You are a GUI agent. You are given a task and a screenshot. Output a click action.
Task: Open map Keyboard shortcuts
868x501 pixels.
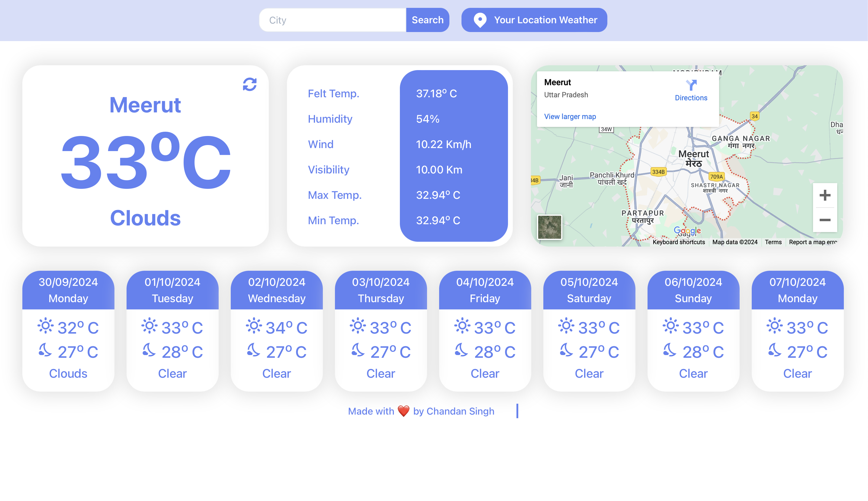[x=679, y=242]
